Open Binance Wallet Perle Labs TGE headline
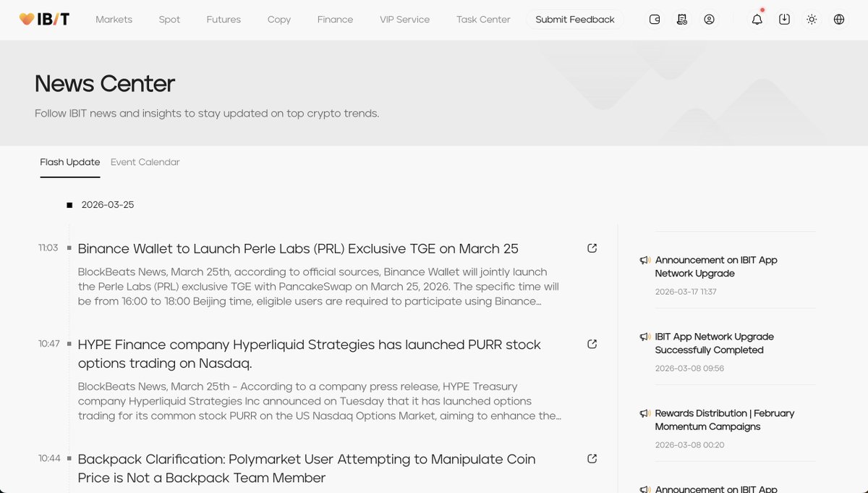This screenshot has height=493, width=868. pos(298,248)
